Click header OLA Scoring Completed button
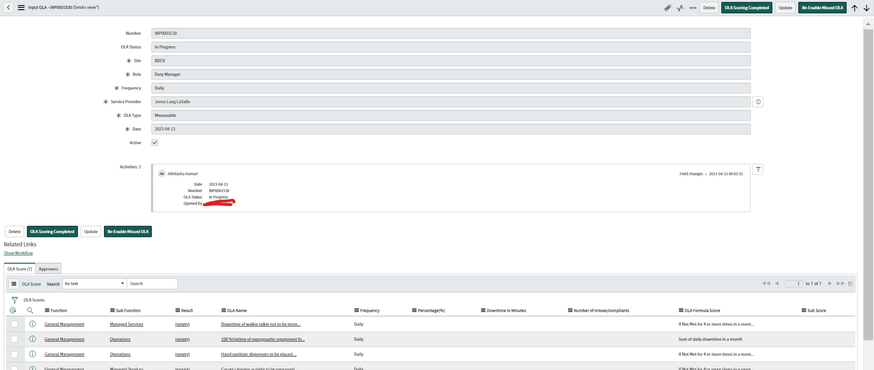Viewport: 874px width, 370px height. coord(747,8)
